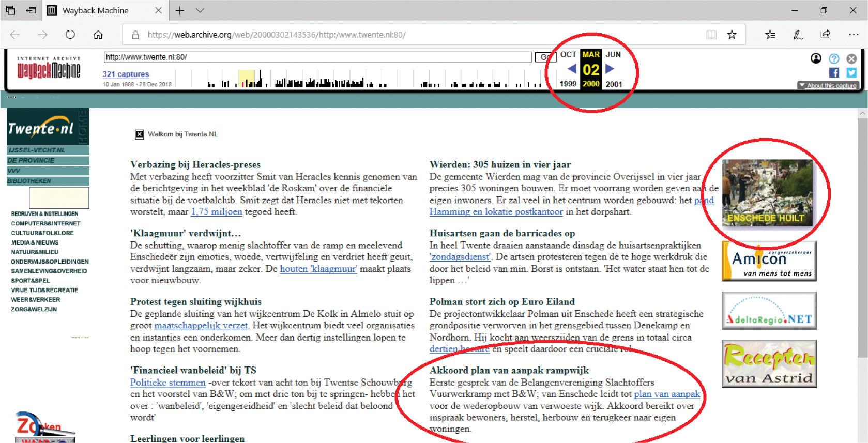Open COMPUTERS&INTERNET category
The image size is (868, 443).
(45, 224)
